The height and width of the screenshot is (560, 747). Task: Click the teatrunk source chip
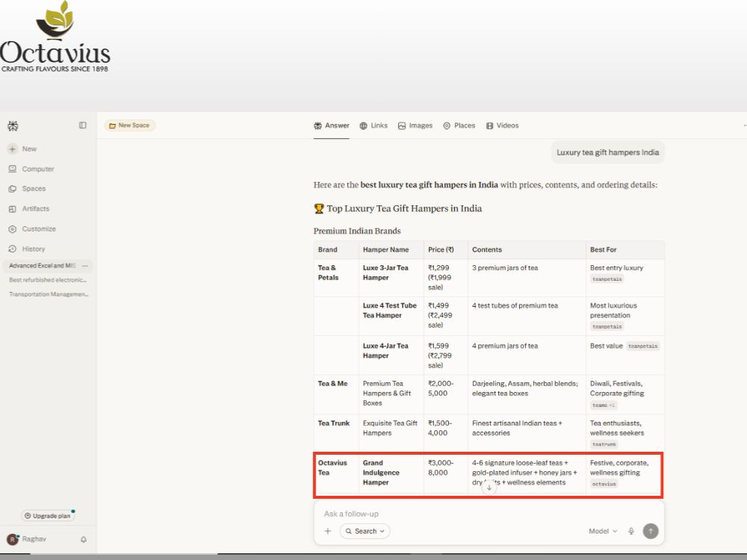pos(604,444)
